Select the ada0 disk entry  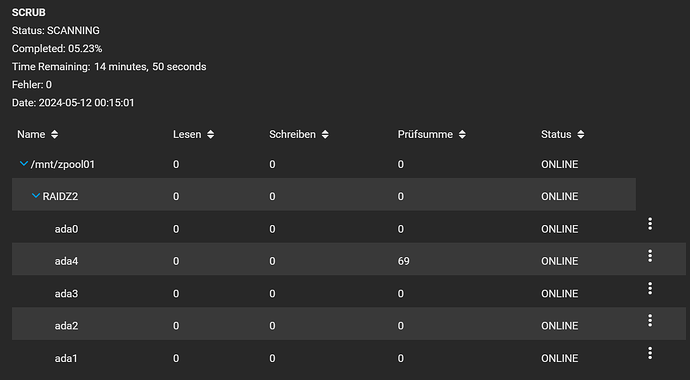(x=66, y=229)
